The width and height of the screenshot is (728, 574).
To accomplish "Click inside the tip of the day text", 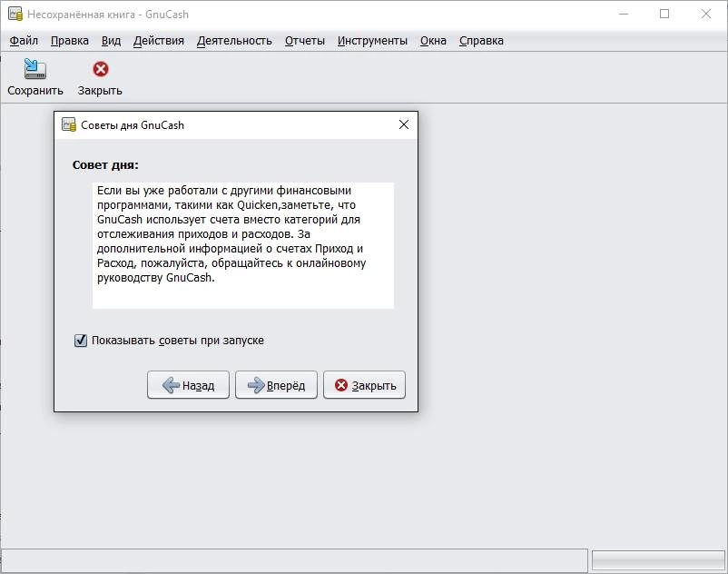I will point(243,245).
